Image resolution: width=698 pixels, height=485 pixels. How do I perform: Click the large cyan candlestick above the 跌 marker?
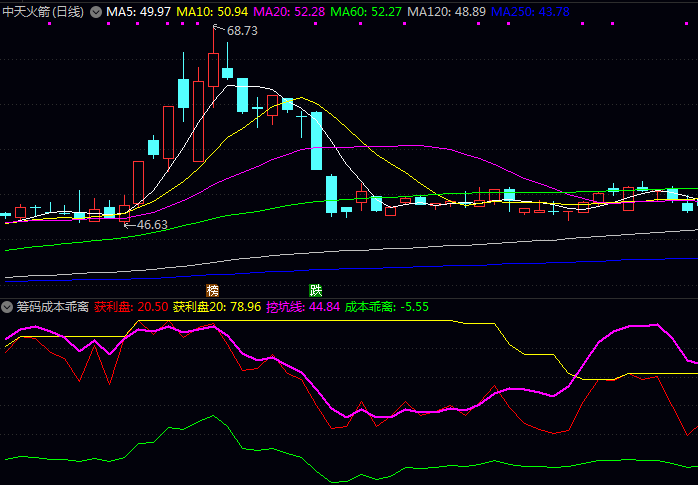pyautogui.click(x=316, y=140)
